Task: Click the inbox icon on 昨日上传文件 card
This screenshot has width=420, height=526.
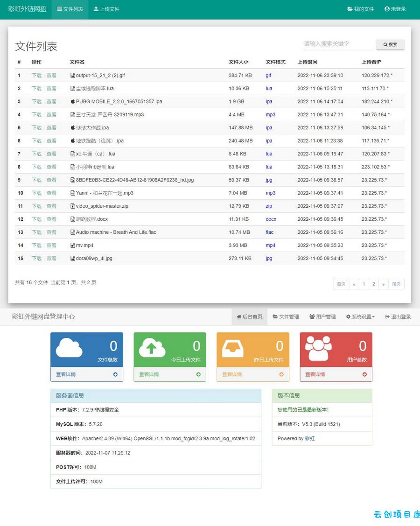Action: pyautogui.click(x=233, y=349)
